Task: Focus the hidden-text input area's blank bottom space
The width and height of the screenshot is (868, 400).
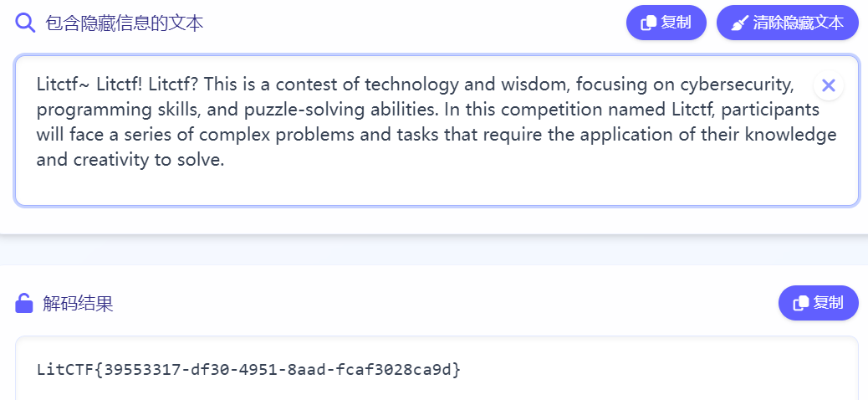Action: [x=435, y=187]
